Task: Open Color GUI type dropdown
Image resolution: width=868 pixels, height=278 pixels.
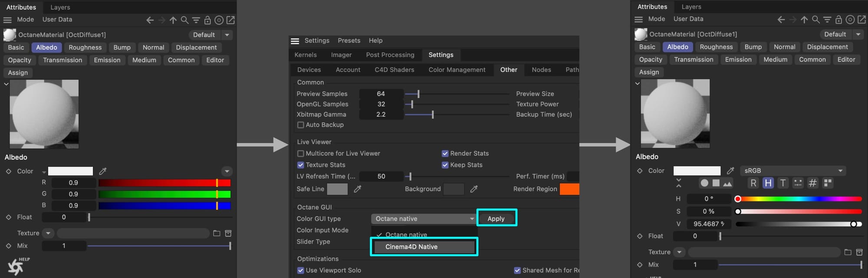Action: pyautogui.click(x=424, y=219)
